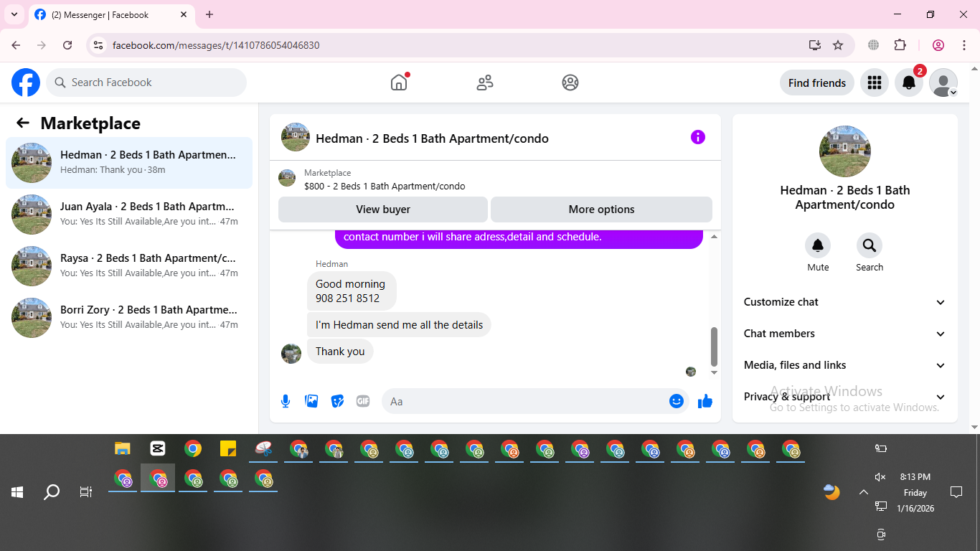The height and width of the screenshot is (551, 980).
Task: Open the Hedman conversation
Action: pyautogui.click(x=129, y=163)
